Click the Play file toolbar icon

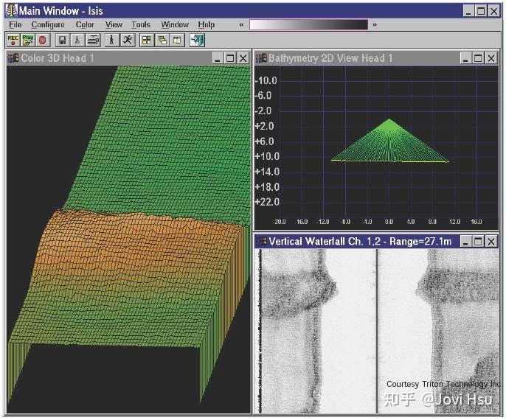tap(28, 40)
